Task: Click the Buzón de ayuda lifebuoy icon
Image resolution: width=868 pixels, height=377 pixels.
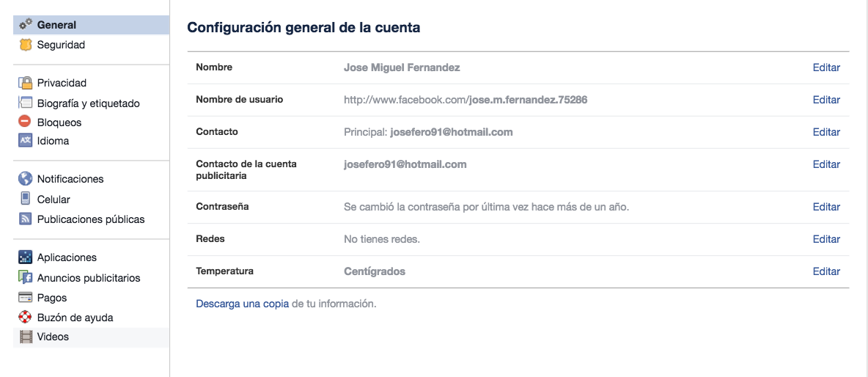Action: coord(26,318)
